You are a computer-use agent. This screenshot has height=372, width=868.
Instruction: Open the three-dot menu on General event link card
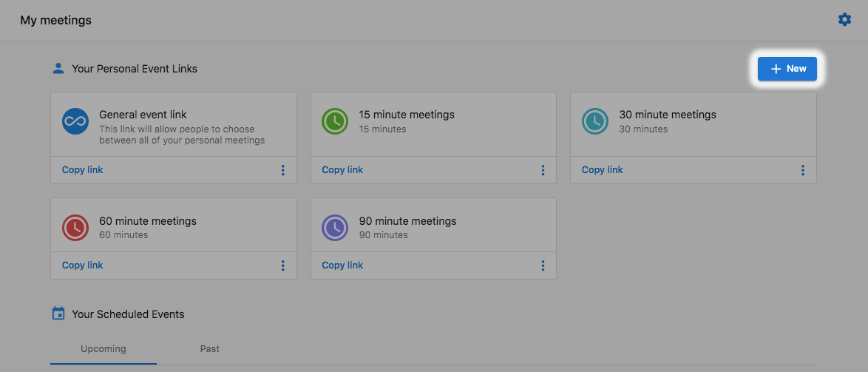[x=282, y=170]
